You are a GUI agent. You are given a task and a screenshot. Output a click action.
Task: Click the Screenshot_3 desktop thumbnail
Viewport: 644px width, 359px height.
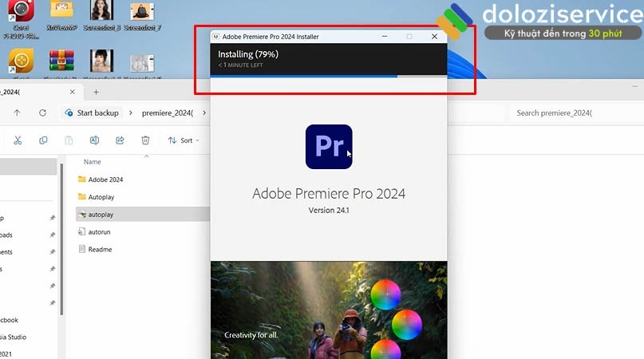[102, 16]
